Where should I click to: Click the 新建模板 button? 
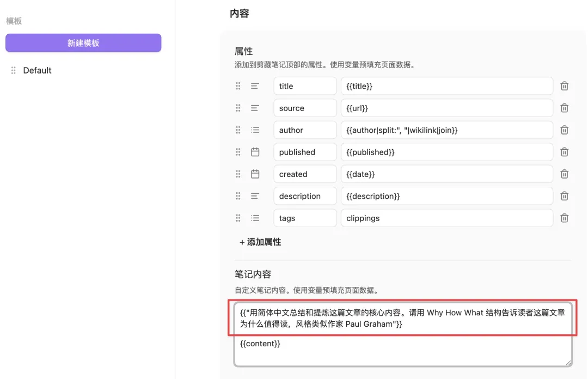click(x=83, y=43)
